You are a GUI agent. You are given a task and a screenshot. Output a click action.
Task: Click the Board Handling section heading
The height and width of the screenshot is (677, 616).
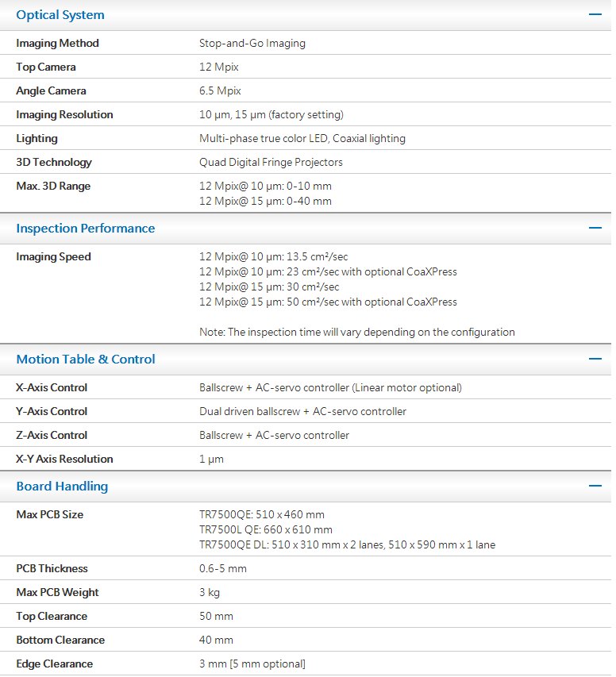coord(62,487)
